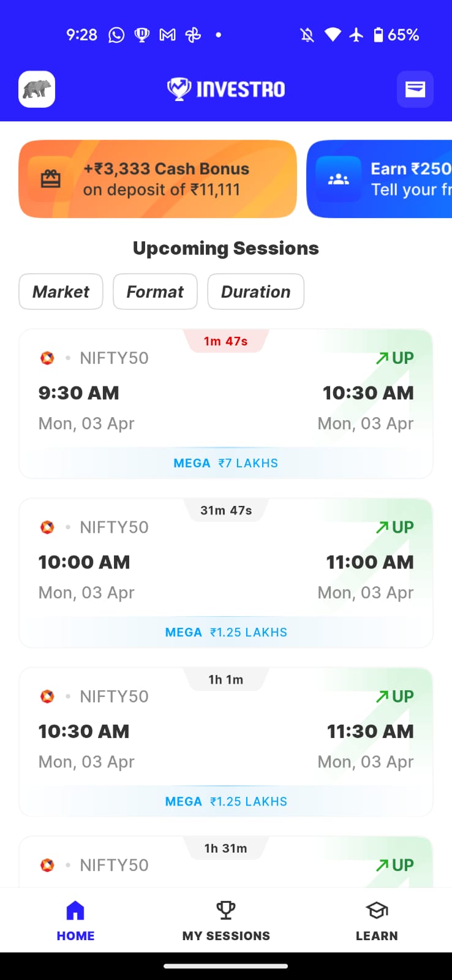
Task: Tap the gift icon on cash bonus banner
Action: pos(51,179)
